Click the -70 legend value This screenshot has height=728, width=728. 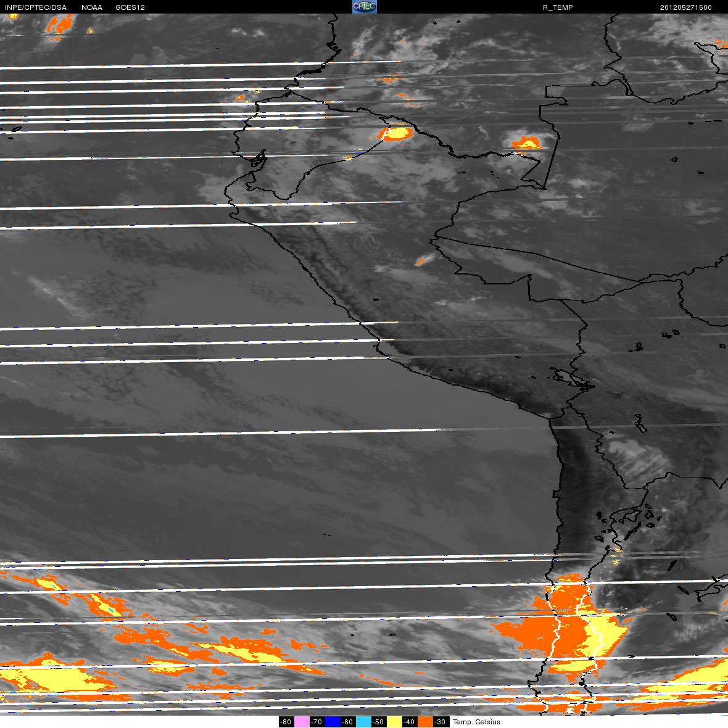click(x=317, y=722)
